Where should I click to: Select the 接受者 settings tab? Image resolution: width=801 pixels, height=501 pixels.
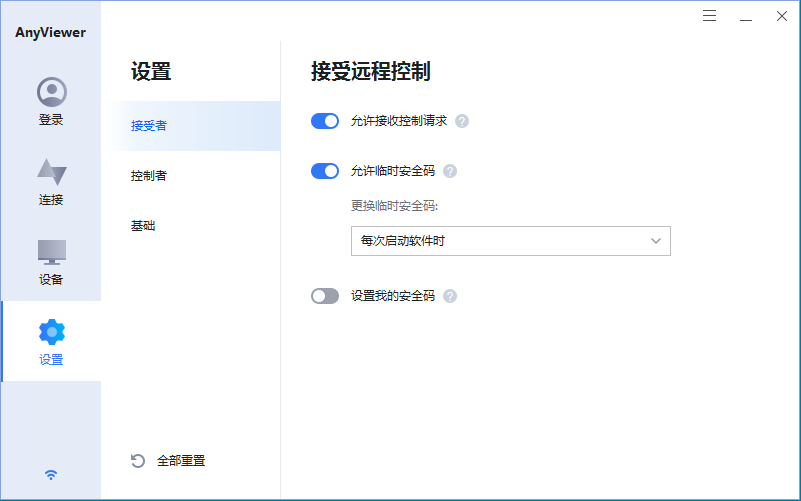[x=149, y=126]
